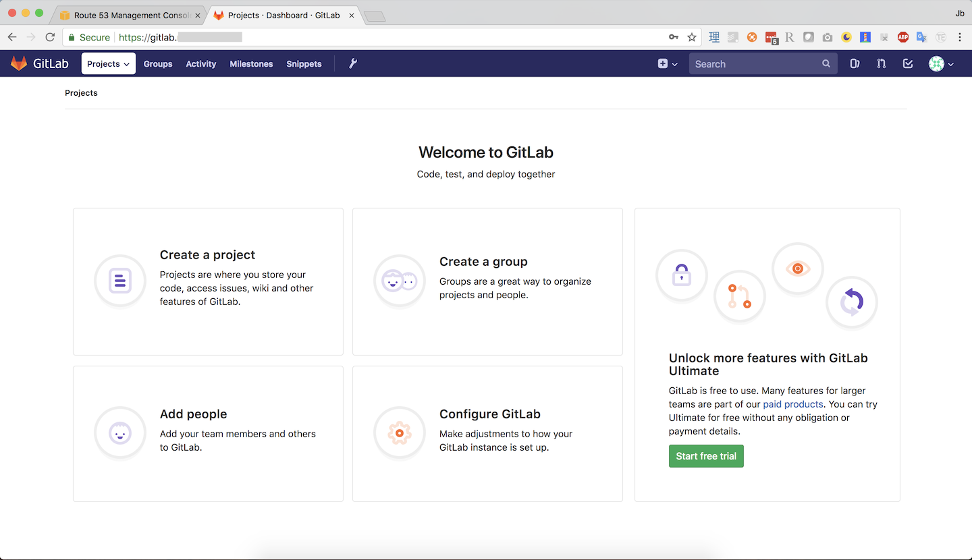The image size is (972, 560).
Task: Click the Unlock more features heading
Action: (x=768, y=364)
